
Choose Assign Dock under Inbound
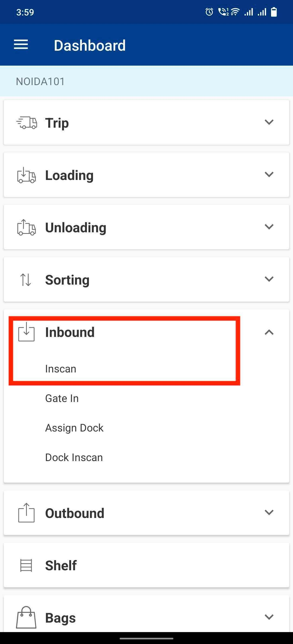(x=74, y=428)
